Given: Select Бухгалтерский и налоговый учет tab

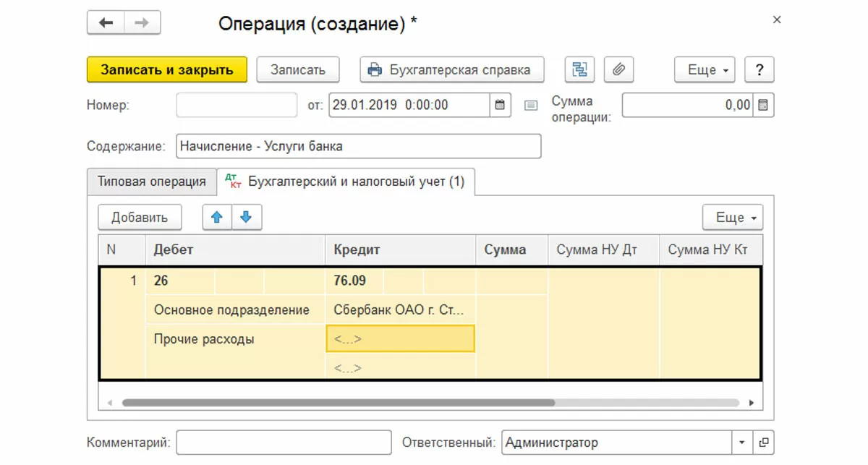Looking at the screenshot, I should point(346,182).
